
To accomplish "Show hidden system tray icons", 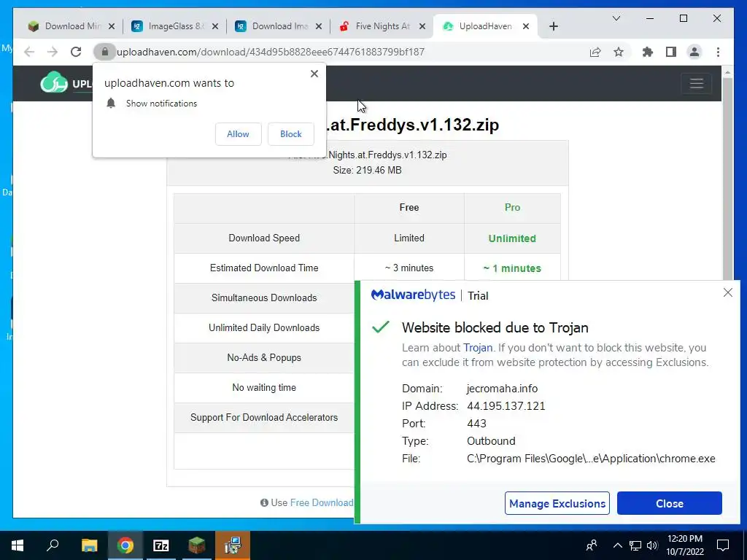I will click(x=617, y=545).
